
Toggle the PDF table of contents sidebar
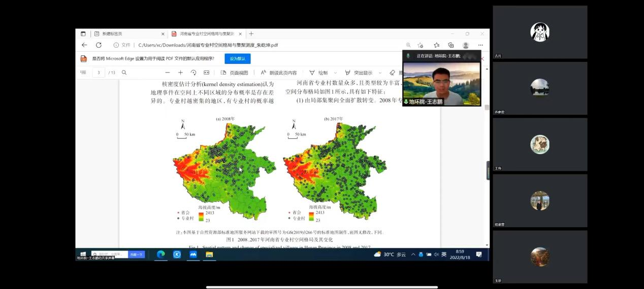pos(83,73)
